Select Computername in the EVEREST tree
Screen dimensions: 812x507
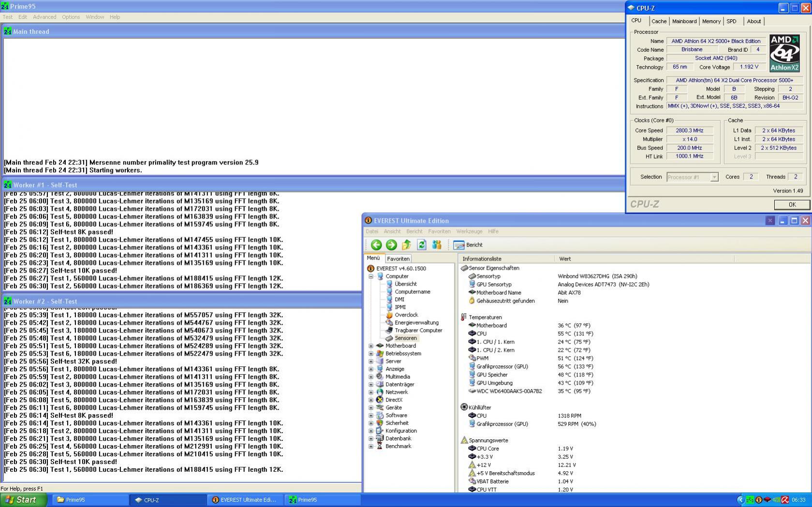click(x=412, y=292)
